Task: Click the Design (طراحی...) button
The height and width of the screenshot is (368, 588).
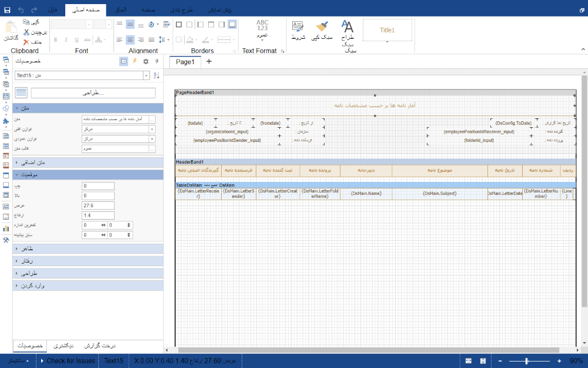Action: coord(93,93)
